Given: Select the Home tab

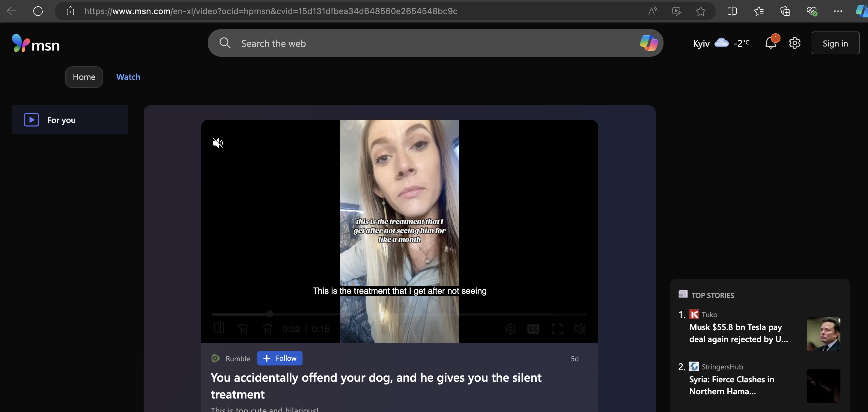Looking at the screenshot, I should (84, 77).
